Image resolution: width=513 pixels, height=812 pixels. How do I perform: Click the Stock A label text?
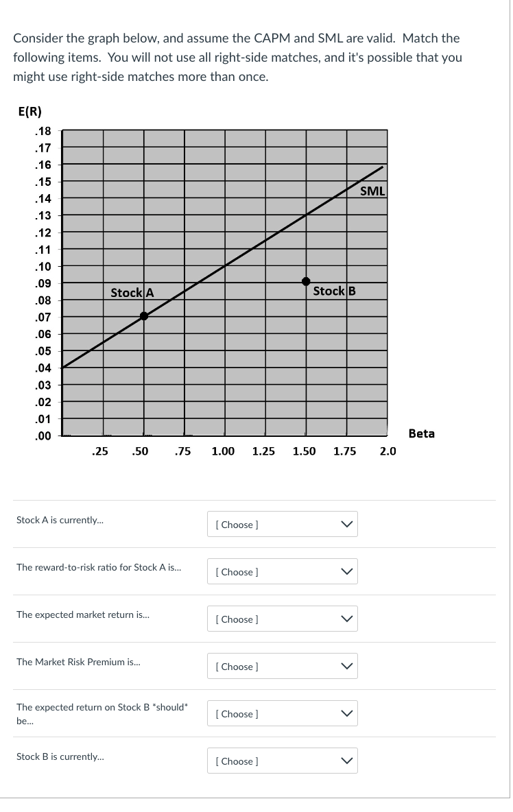pos(132,293)
